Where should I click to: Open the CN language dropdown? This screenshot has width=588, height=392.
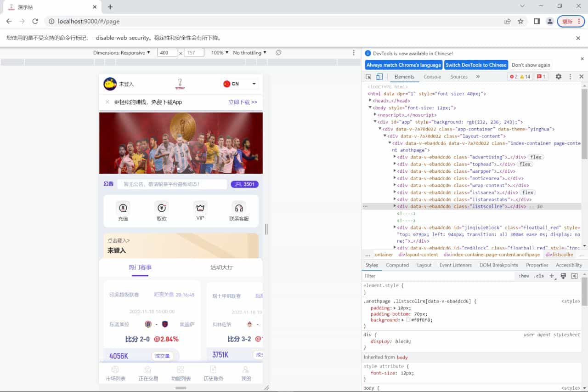click(x=239, y=84)
